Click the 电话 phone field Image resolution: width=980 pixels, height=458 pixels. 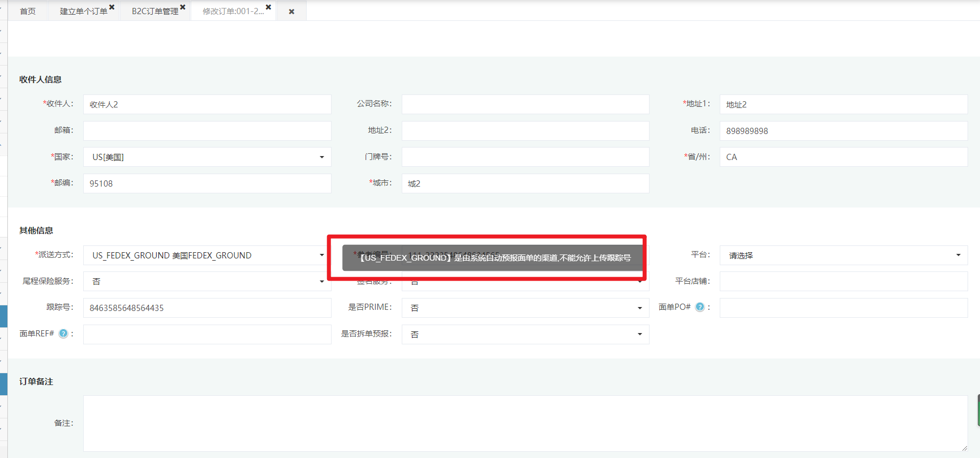coord(844,131)
